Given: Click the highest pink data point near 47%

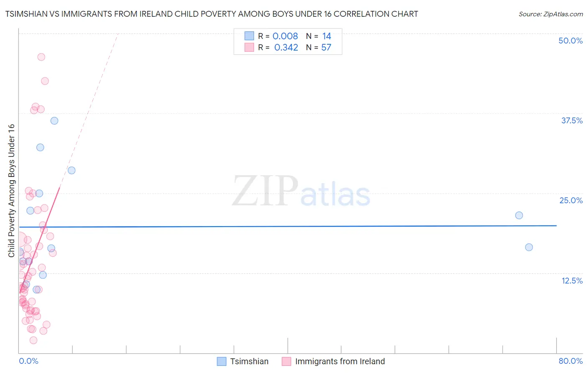Looking at the screenshot, I should pos(41,57).
